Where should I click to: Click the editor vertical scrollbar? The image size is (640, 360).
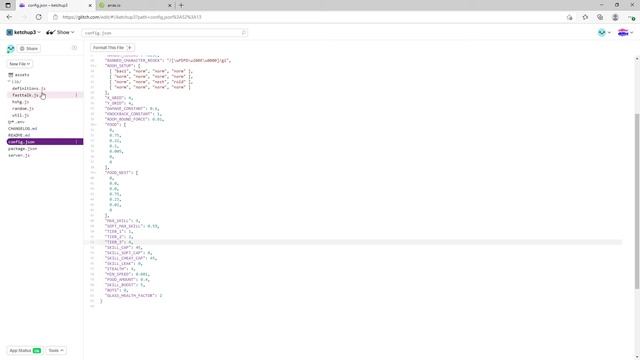(x=637, y=200)
